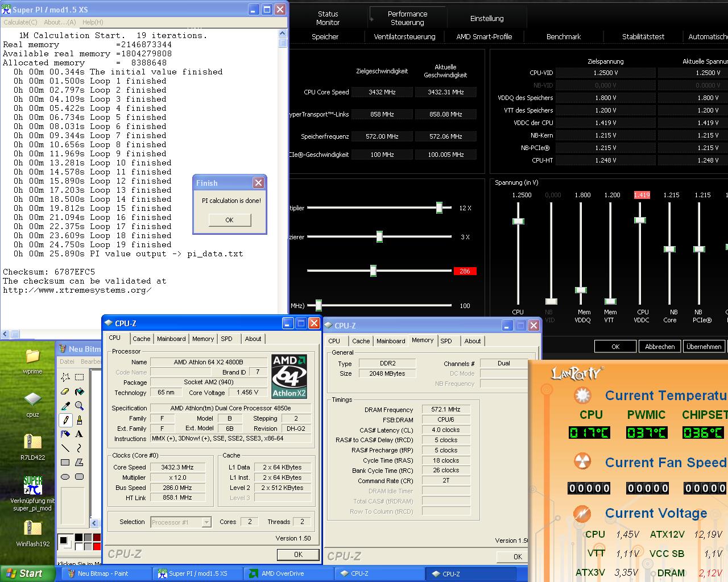Select the Rectangle shape tool in Paint
This screenshot has height=582, width=728.
65,463
